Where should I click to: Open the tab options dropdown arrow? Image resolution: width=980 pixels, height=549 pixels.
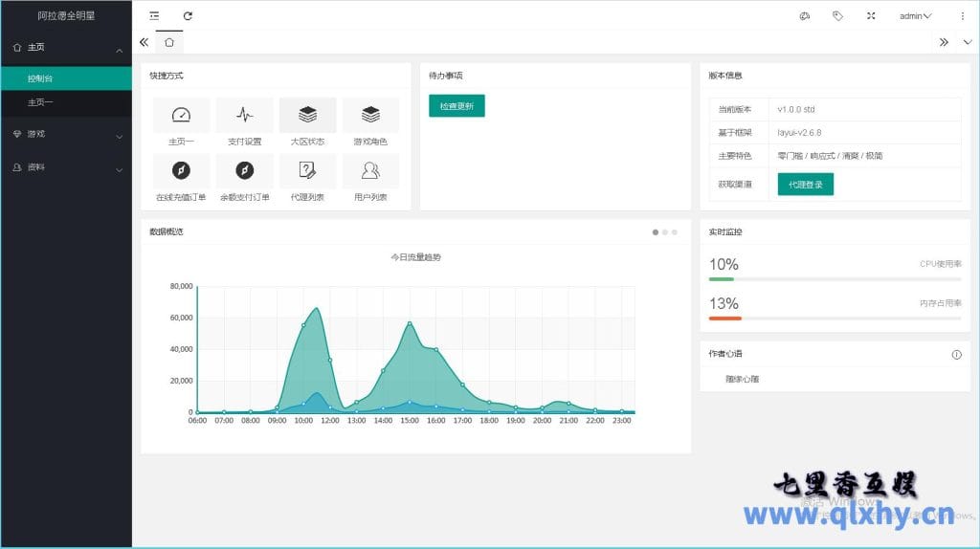[967, 42]
